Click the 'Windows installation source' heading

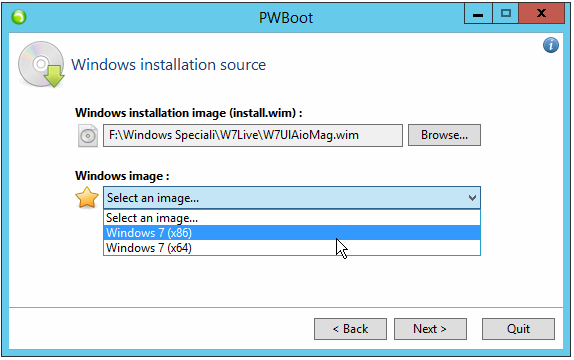pos(168,65)
